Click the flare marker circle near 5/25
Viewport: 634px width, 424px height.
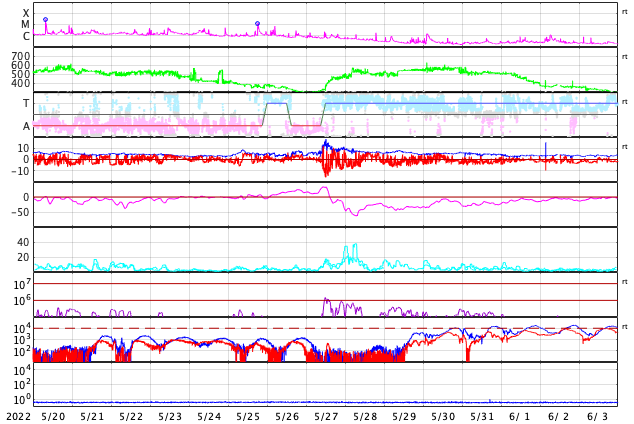point(258,24)
